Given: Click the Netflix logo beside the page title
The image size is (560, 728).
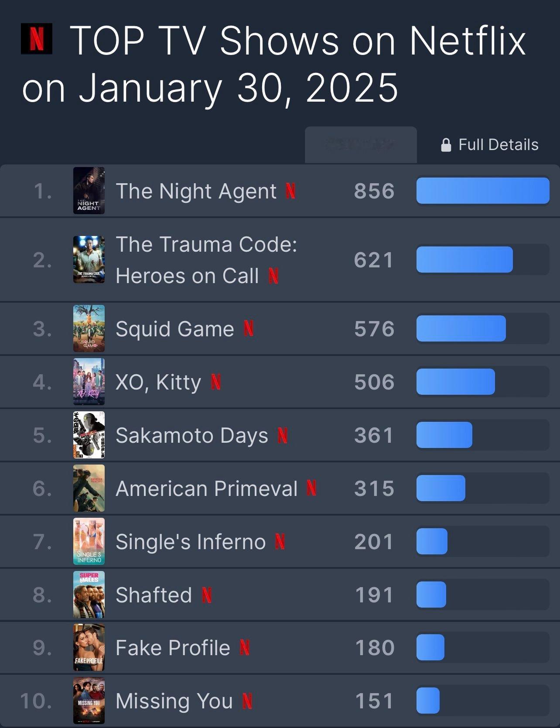Looking at the screenshot, I should [37, 39].
